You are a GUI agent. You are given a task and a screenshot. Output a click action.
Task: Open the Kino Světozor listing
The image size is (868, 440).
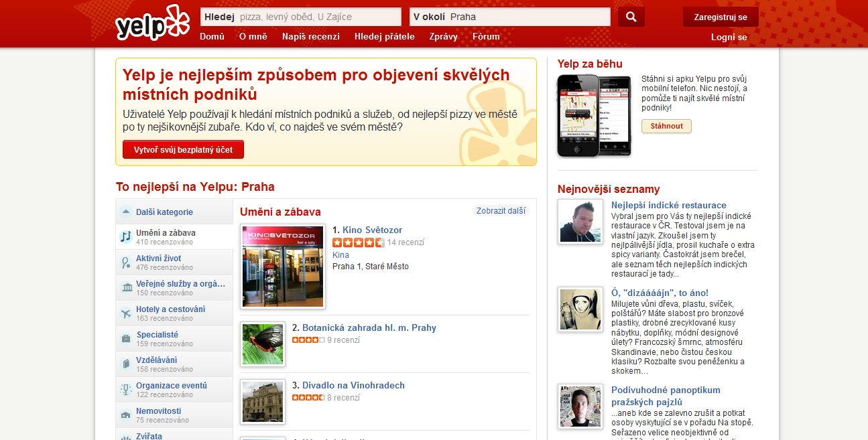(x=372, y=230)
